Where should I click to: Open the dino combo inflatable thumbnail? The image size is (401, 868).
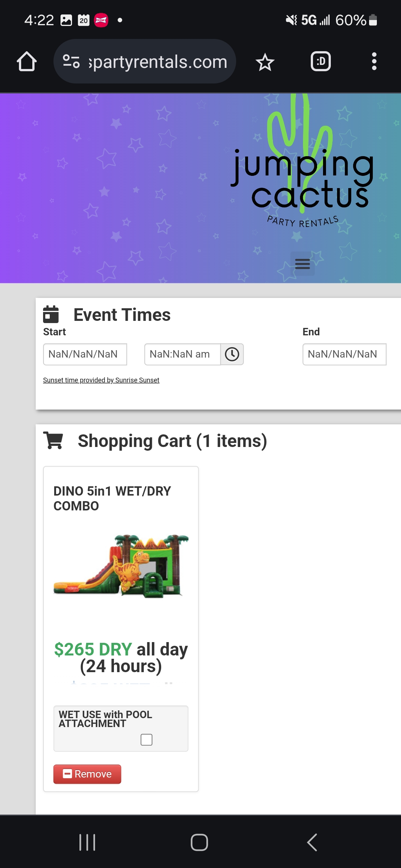[121, 566]
